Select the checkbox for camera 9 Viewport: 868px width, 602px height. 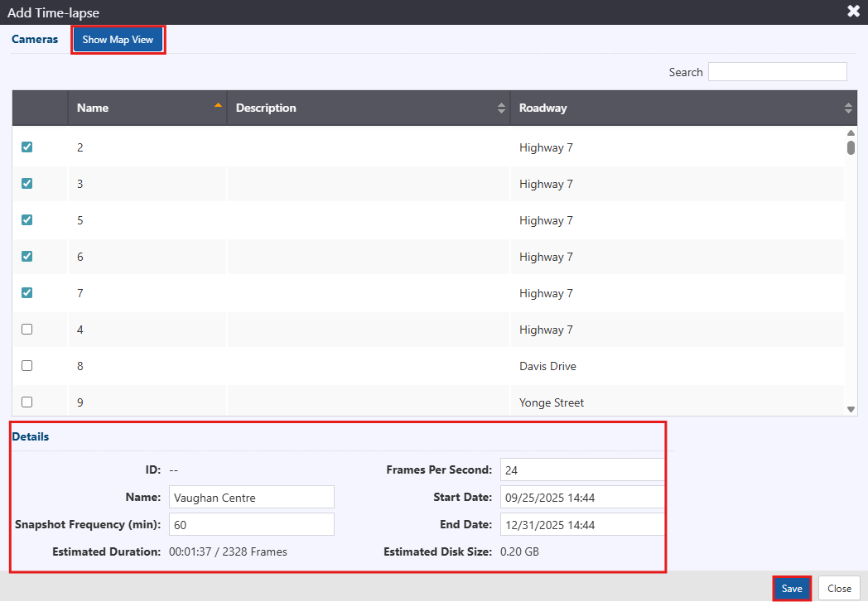tap(27, 402)
